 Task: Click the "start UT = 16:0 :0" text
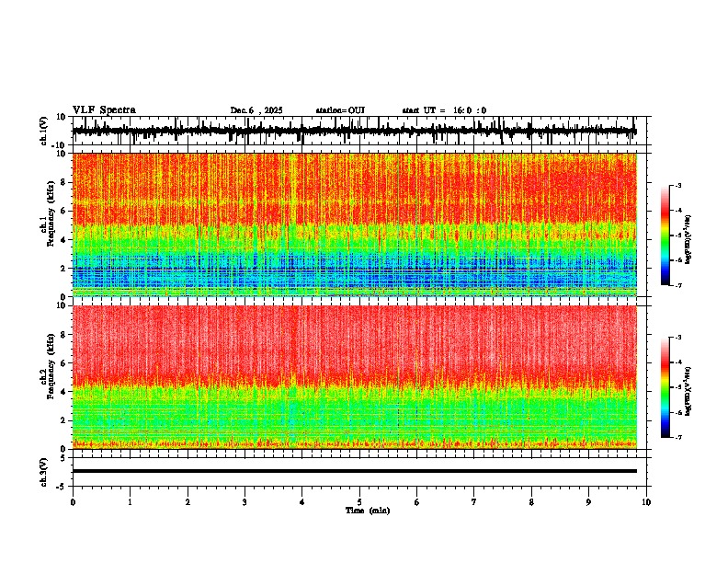pos(444,110)
